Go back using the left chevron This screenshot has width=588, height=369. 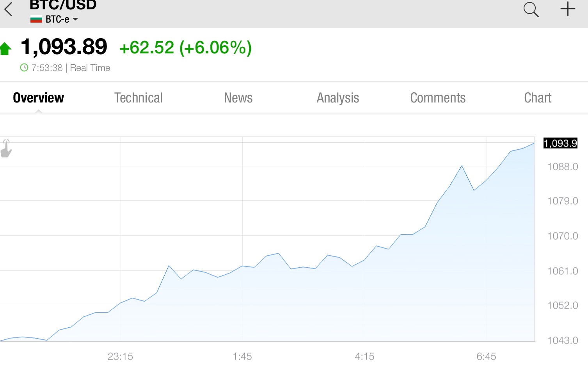pyautogui.click(x=8, y=9)
